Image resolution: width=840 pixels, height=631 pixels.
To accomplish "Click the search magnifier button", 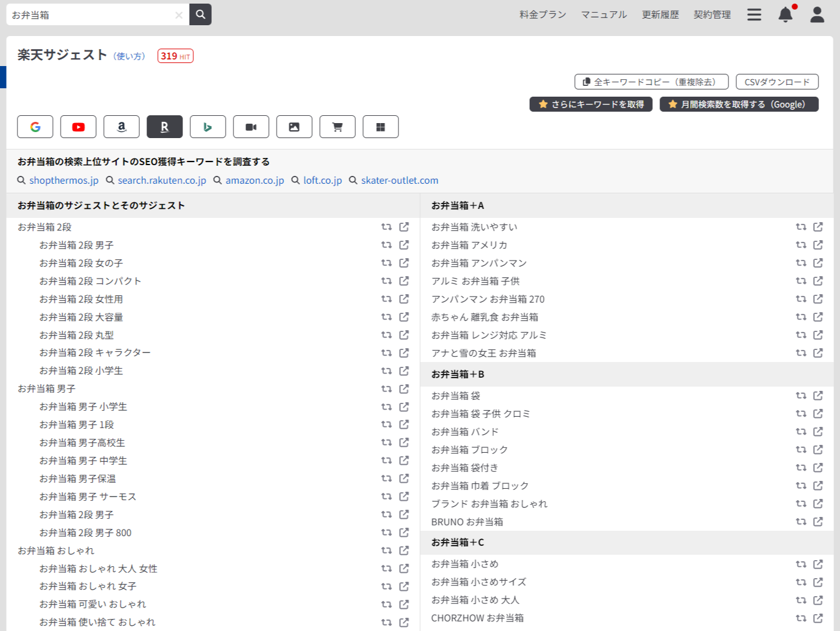I will [x=200, y=14].
